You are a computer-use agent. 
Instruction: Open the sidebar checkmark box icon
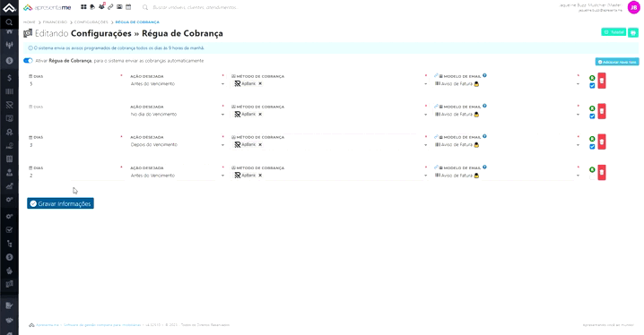9,230
